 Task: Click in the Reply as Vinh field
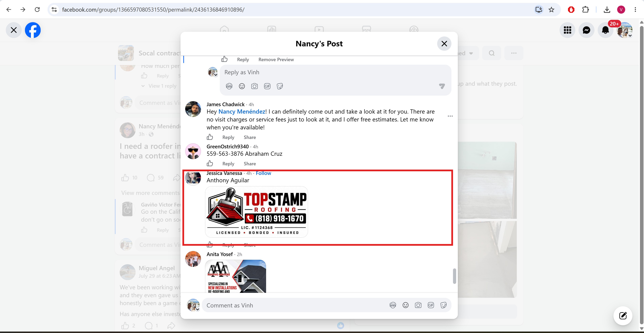pos(335,72)
